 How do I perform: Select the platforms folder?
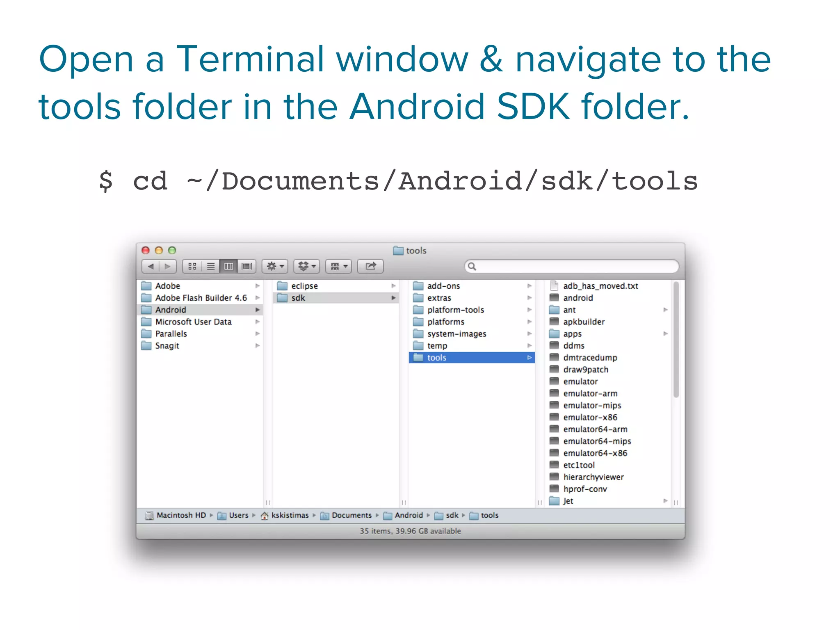click(472, 322)
